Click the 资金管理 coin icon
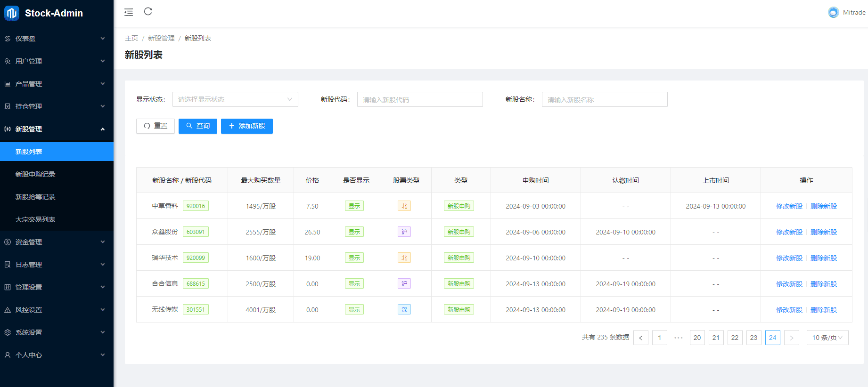This screenshot has width=868, height=387. [x=8, y=242]
